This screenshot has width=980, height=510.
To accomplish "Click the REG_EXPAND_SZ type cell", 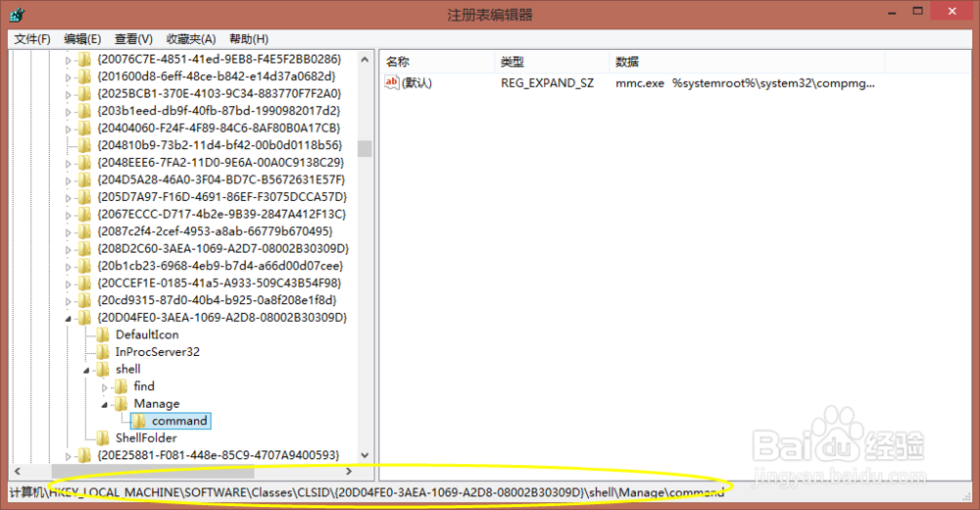I will point(547,83).
